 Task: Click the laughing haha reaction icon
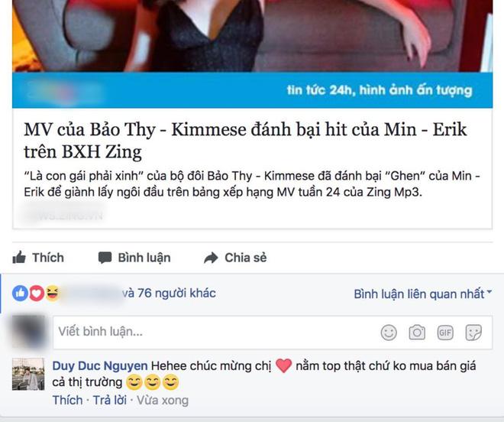tap(53, 294)
